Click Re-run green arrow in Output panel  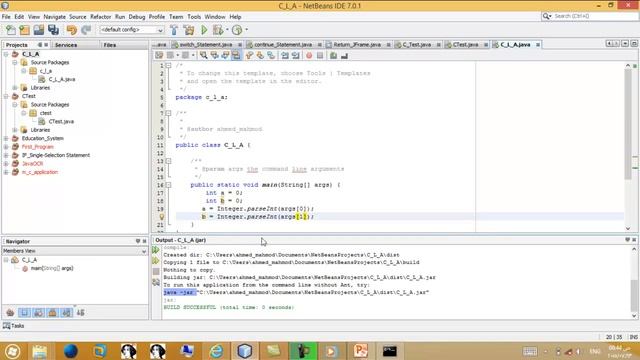(x=156, y=250)
